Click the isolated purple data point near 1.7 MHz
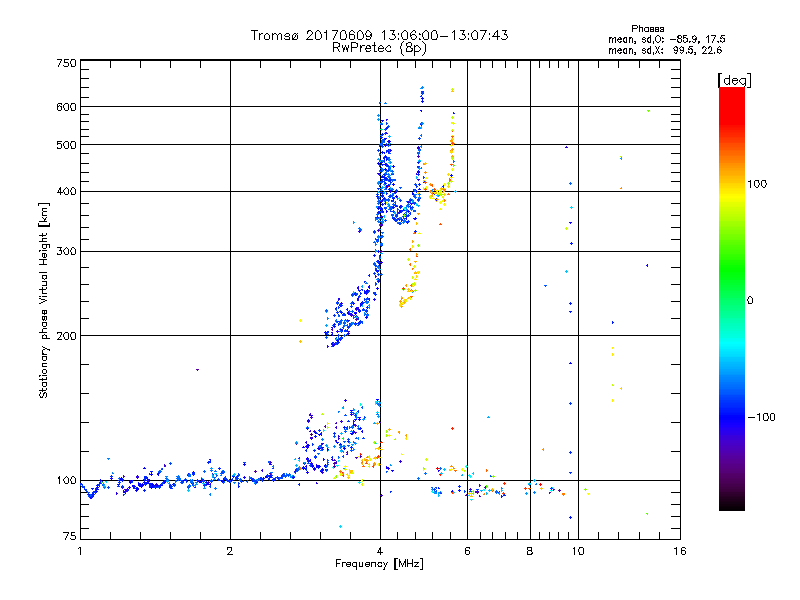Image resolution: width=800 pixels, height=600 pixels. pyautogui.click(x=197, y=370)
